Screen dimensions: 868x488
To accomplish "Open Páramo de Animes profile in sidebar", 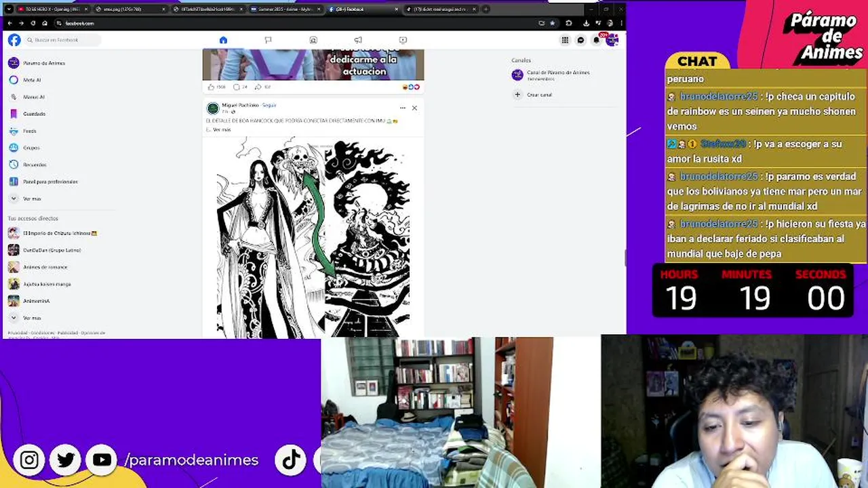I will tap(37, 63).
